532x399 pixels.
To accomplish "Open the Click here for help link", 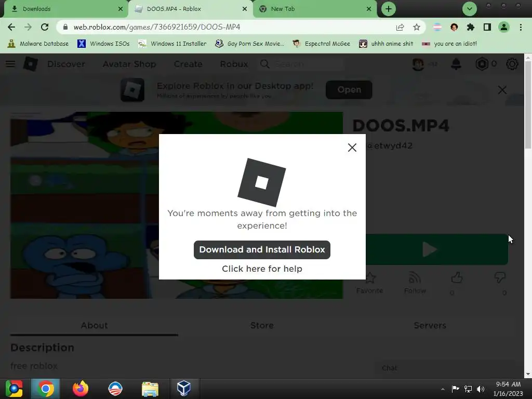I will [262, 269].
